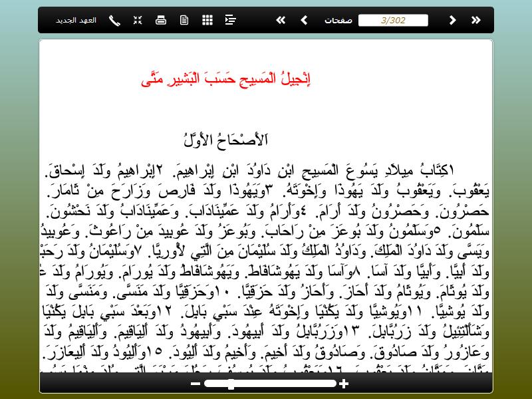Click the phone contact icon
532x399 pixels.
click(114, 20)
